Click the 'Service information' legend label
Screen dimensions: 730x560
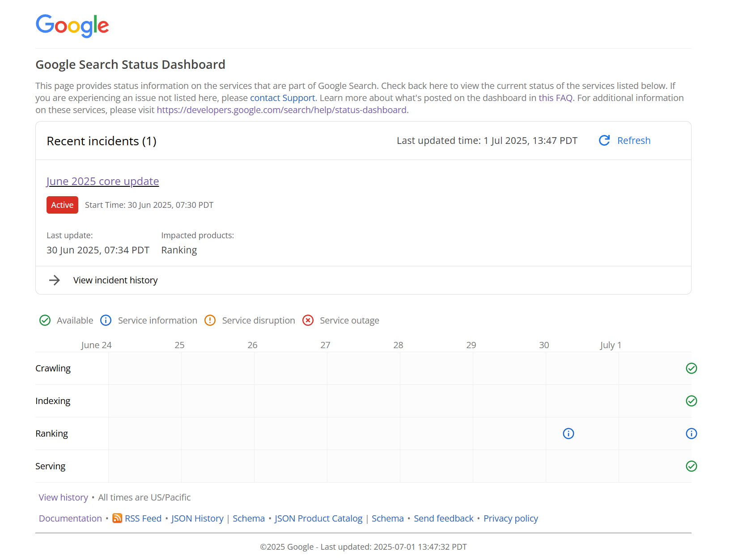click(x=157, y=320)
